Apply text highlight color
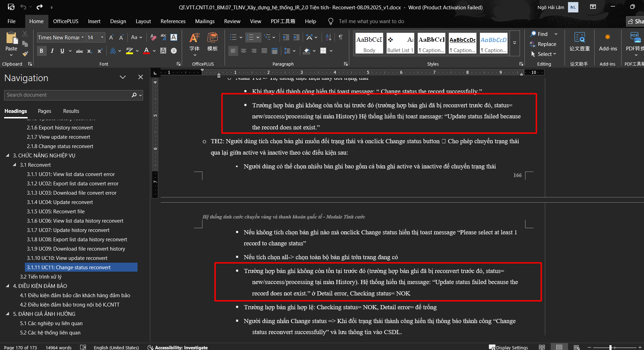644x350 pixels. pyautogui.click(x=129, y=51)
